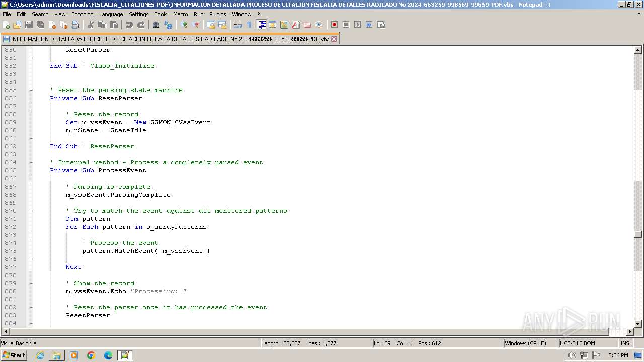Image resolution: width=644 pixels, height=362 pixels.
Task: Toggle file monitoring eye icon
Action: (x=319, y=25)
